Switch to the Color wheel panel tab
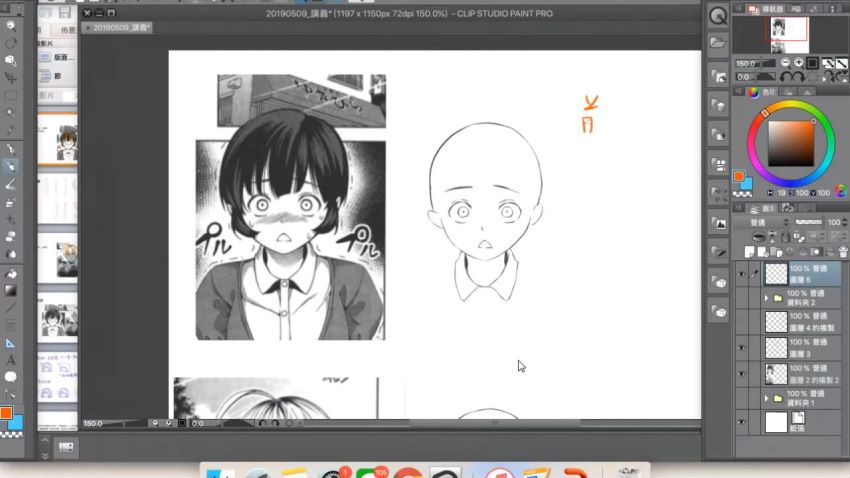 762,92
